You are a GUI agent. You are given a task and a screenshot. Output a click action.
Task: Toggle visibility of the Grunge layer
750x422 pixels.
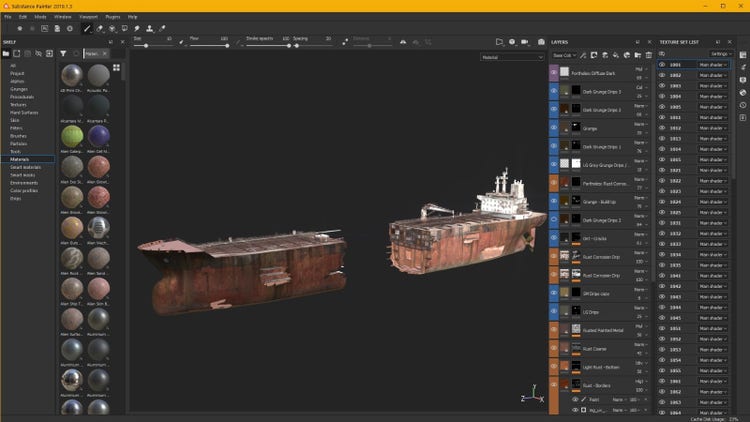point(555,128)
